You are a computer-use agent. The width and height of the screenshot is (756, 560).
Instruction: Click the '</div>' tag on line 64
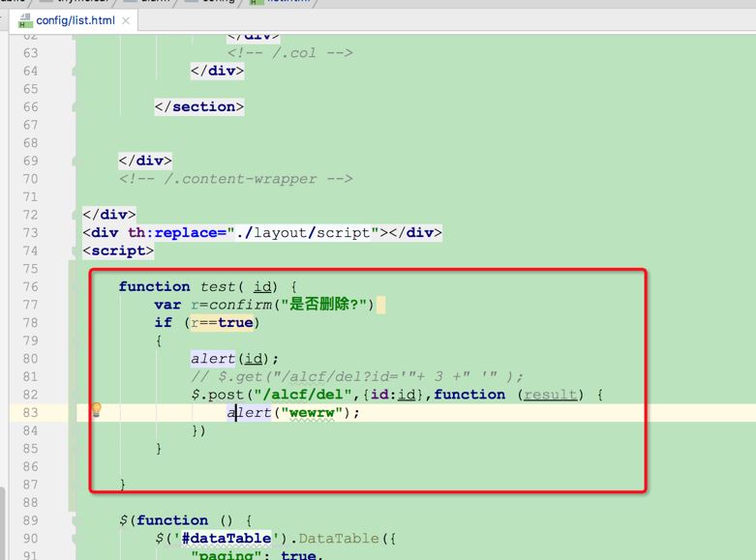click(x=217, y=71)
